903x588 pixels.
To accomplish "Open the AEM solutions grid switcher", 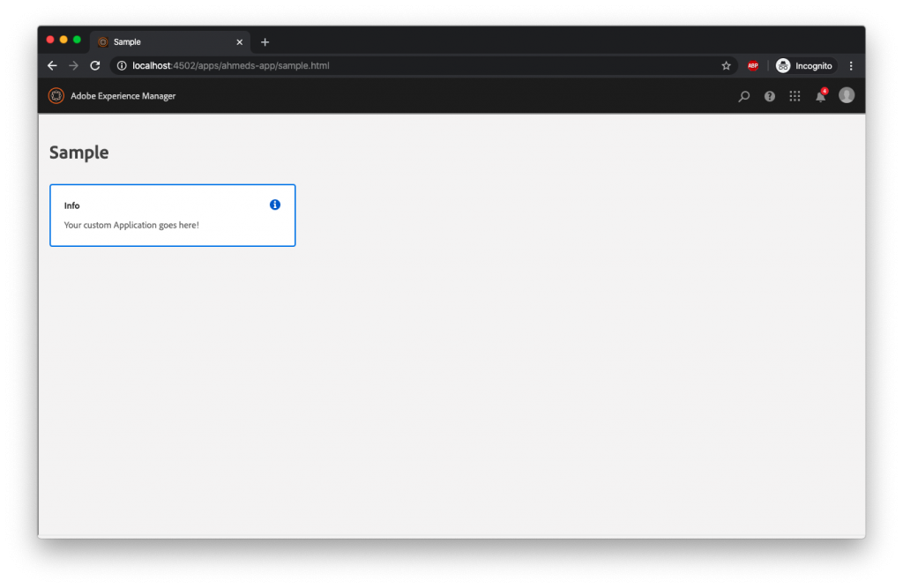I will click(x=795, y=96).
